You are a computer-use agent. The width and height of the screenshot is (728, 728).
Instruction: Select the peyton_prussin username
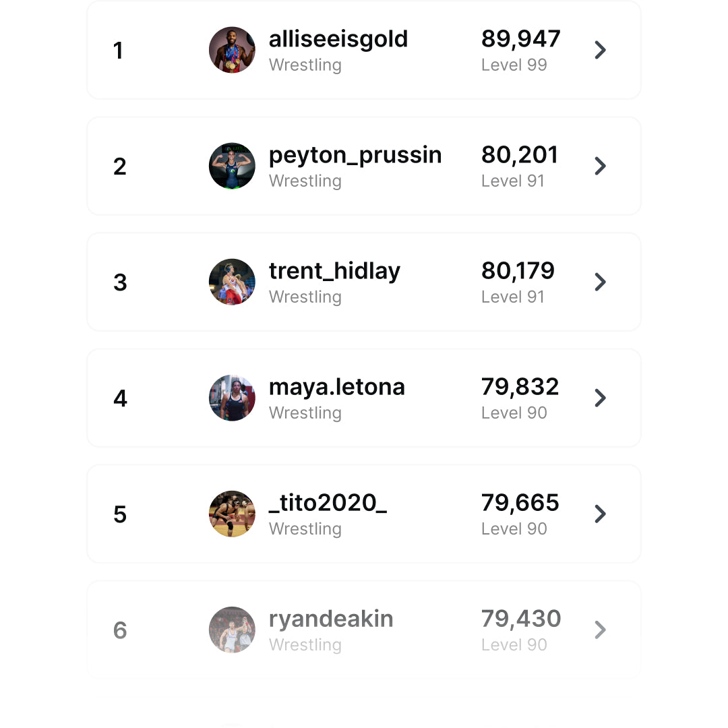[355, 155]
